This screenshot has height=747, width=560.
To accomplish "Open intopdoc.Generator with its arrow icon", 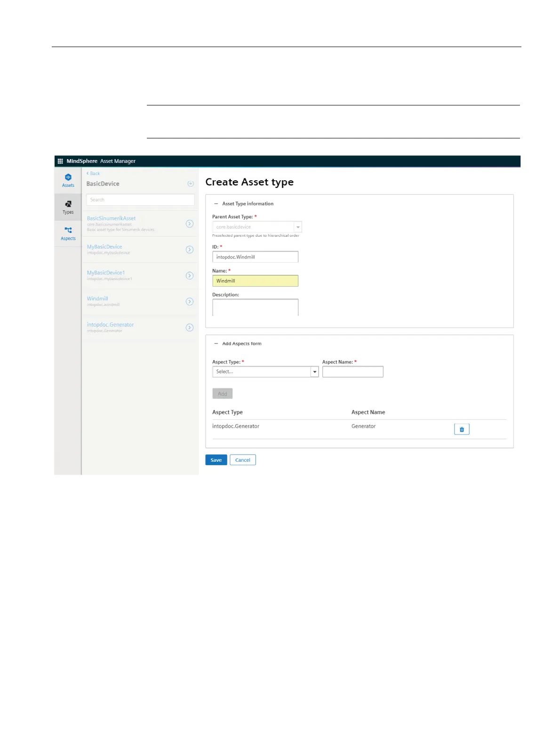I will (x=190, y=327).
